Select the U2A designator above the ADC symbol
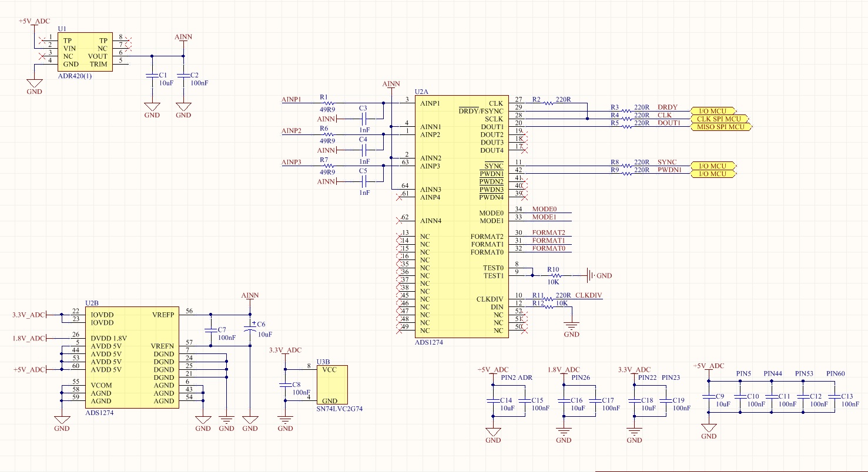This screenshot has height=472, width=868. coord(421,92)
